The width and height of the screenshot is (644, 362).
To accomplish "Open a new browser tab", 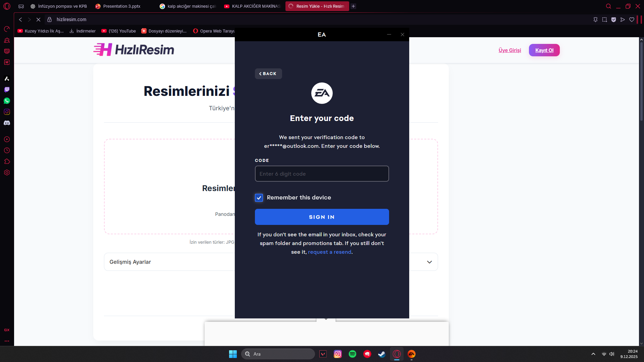I will [353, 6].
